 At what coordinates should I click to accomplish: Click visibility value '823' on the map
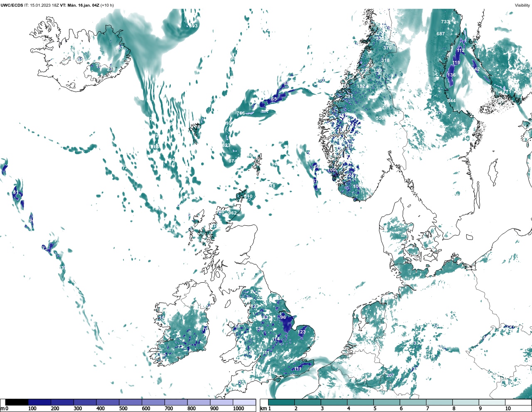coord(226,145)
